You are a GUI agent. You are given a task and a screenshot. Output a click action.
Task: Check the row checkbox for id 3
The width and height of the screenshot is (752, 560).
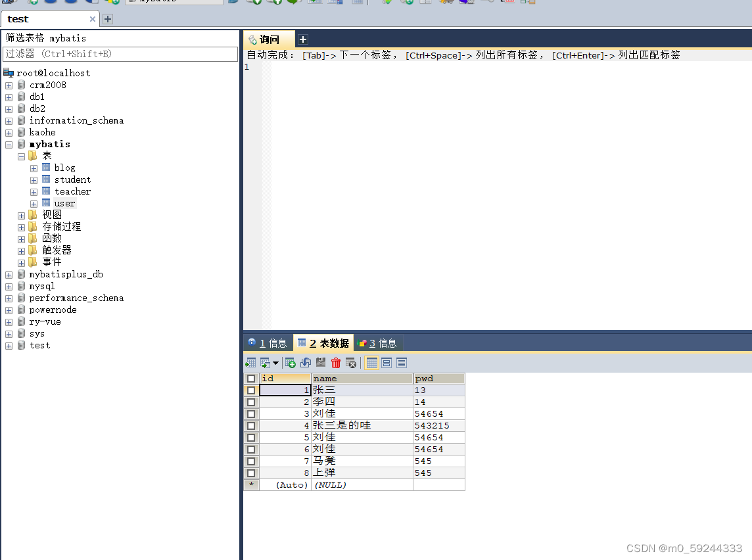coord(251,414)
